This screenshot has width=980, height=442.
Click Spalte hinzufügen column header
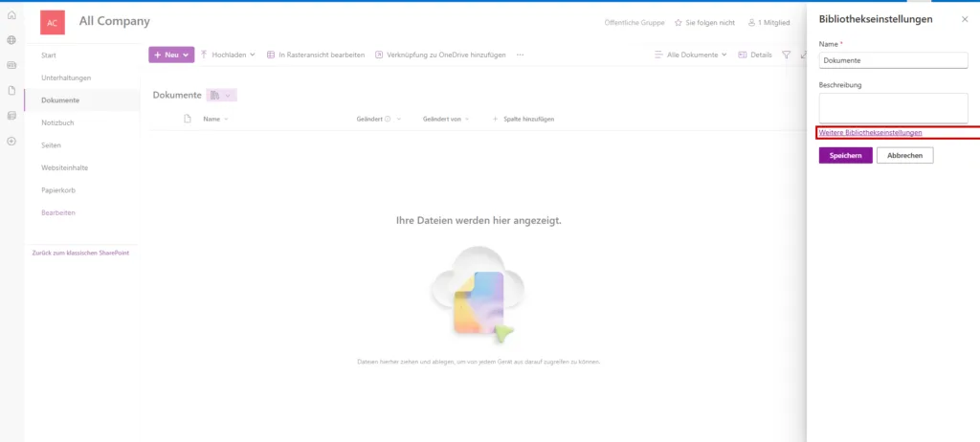[523, 119]
